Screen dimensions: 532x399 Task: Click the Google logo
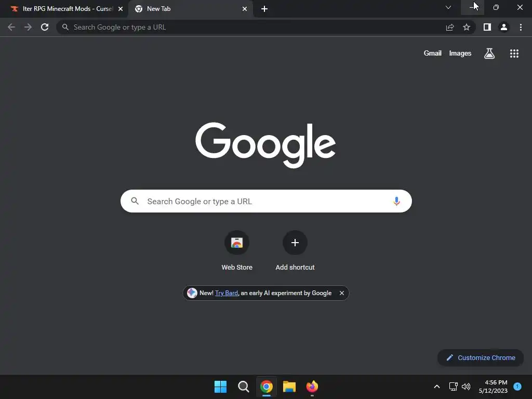click(x=265, y=145)
